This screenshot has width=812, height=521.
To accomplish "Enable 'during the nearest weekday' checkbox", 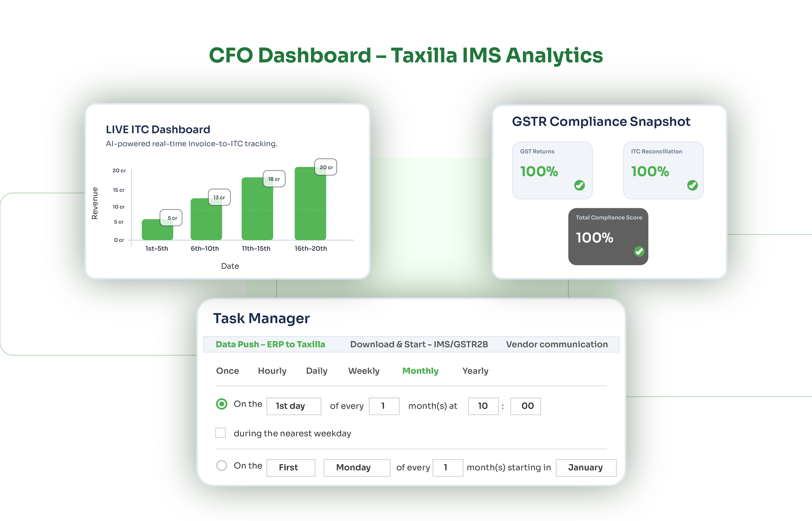I will (x=220, y=433).
